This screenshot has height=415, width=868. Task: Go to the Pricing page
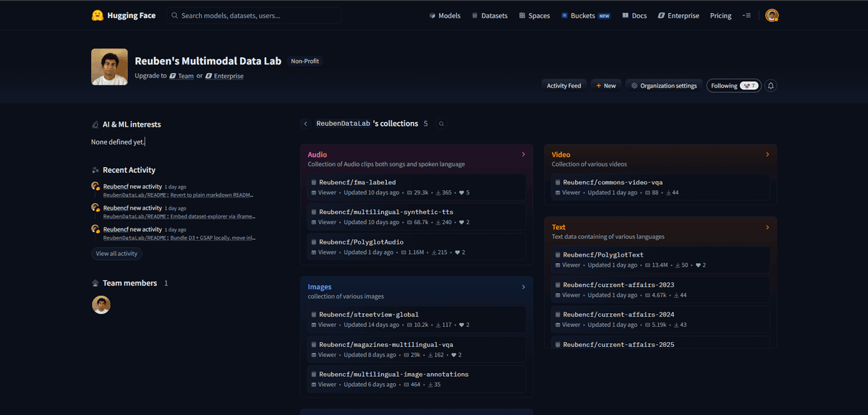(x=720, y=15)
